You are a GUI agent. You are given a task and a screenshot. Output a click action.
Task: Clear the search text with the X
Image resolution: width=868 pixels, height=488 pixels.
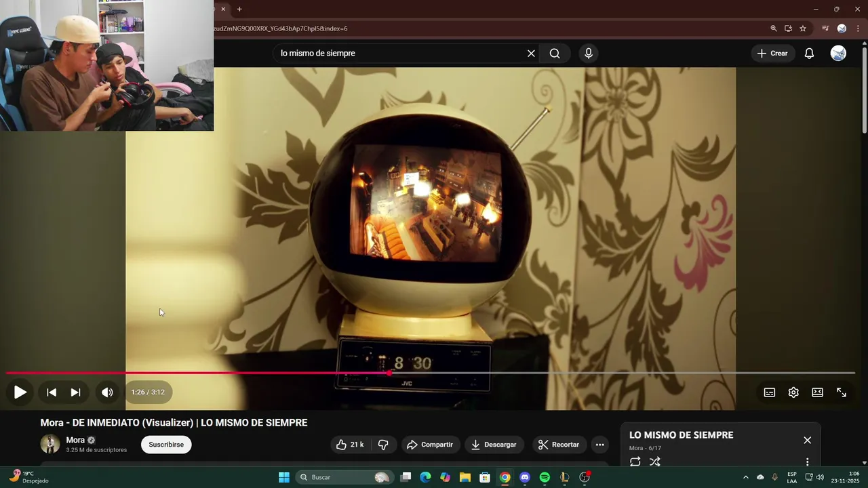coord(531,54)
